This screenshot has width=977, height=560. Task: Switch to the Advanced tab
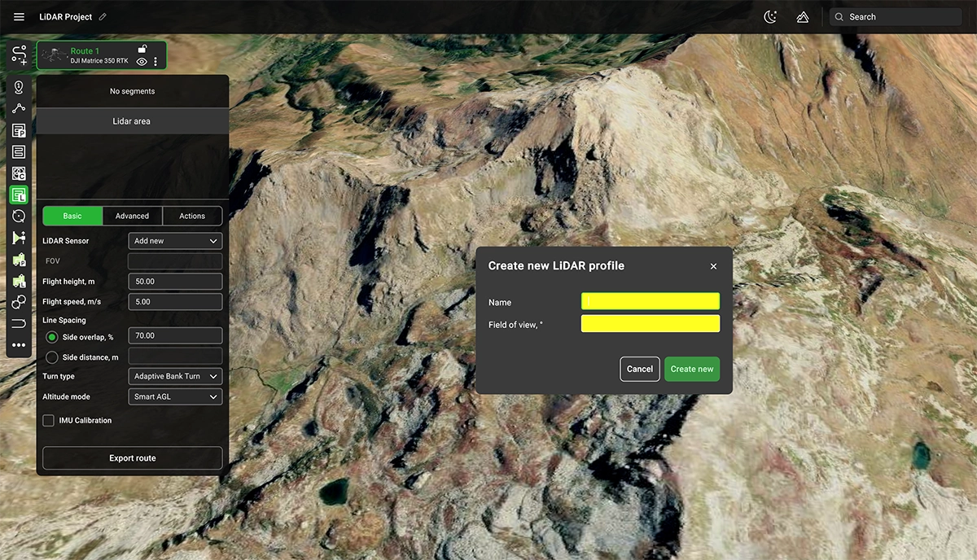(132, 216)
